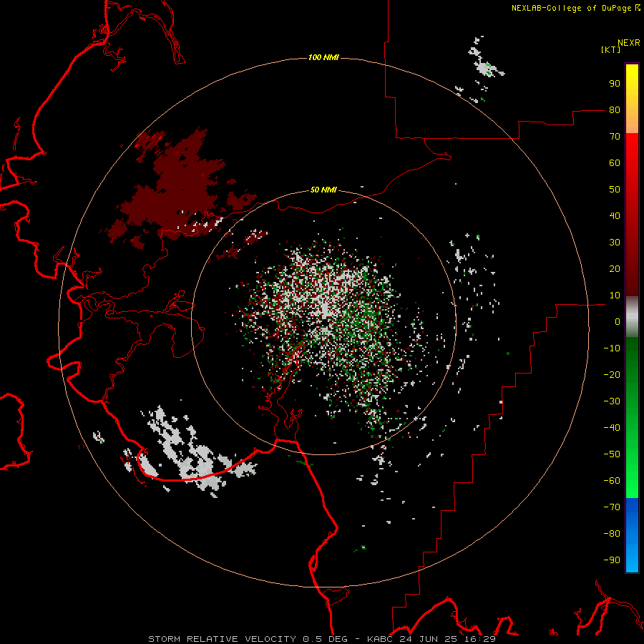Click the positive 90 knot scale label
This screenshot has height=644, width=644.
tap(615, 84)
